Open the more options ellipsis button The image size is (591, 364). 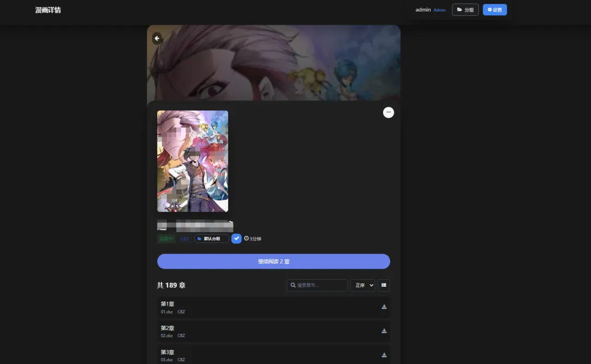pos(388,112)
